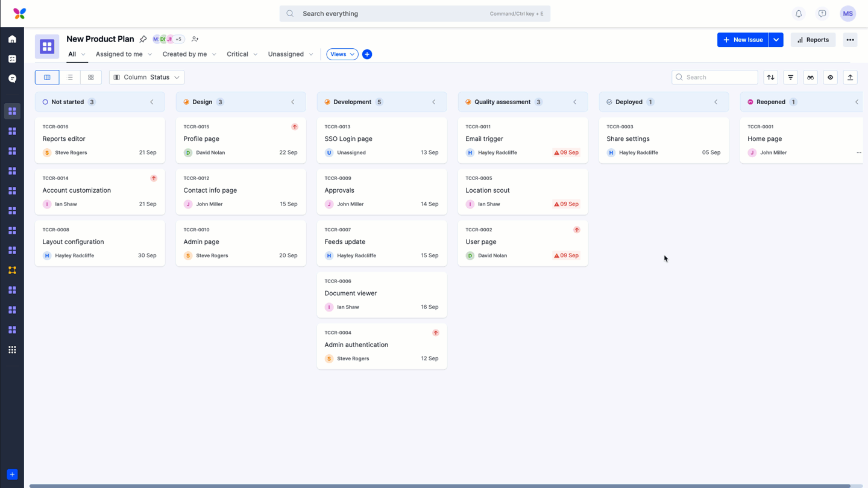The image size is (868, 488).
Task: Open the feedback chat icon in header
Action: tap(822, 13)
